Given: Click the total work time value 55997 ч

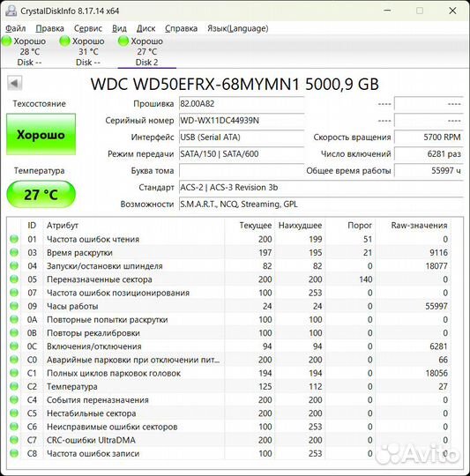Looking at the screenshot, I should pos(429,171).
